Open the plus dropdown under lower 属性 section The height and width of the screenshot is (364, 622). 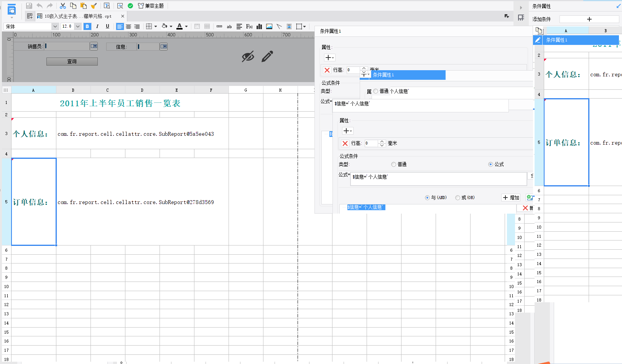(348, 131)
